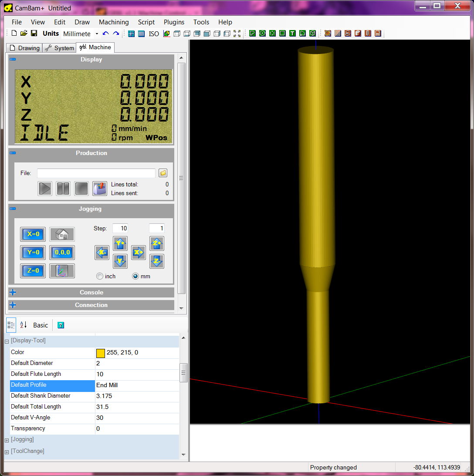This screenshot has height=476, width=474.
Task: Open the Plugins menu
Action: tap(174, 22)
